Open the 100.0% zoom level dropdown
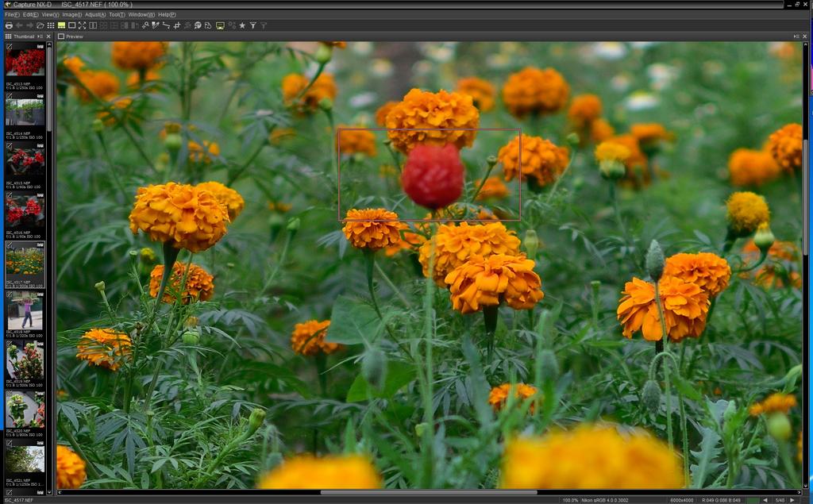Screen dimensions: 813x504 coord(570,500)
